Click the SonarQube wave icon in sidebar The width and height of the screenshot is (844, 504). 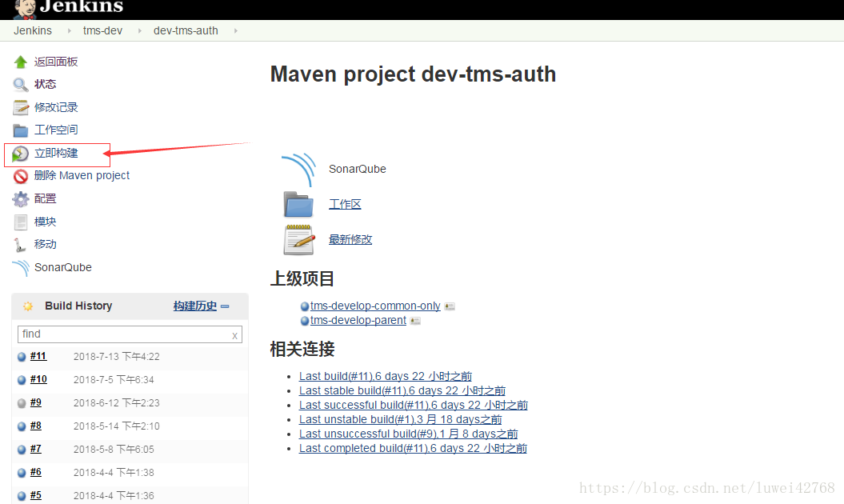tap(21, 268)
